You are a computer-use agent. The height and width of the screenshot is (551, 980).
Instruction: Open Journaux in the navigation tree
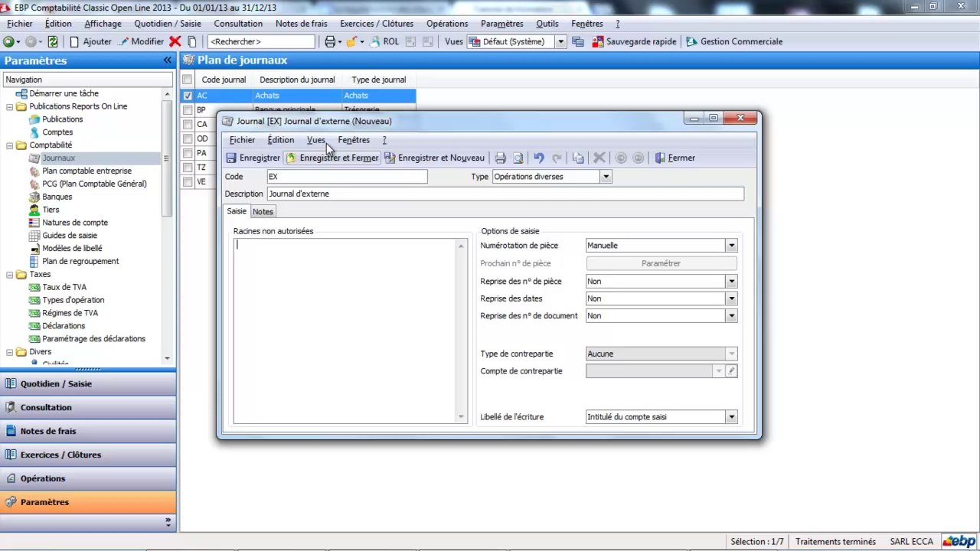click(58, 158)
